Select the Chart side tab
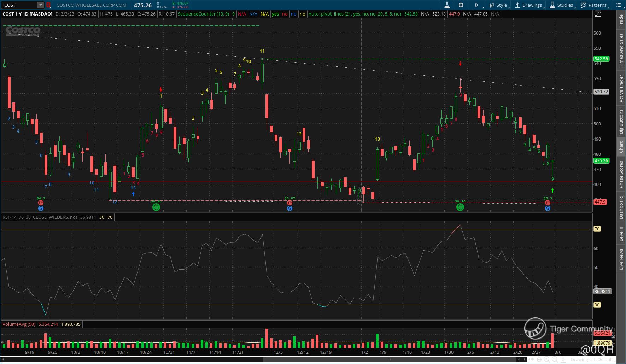This screenshot has width=626, height=364. (x=621, y=147)
